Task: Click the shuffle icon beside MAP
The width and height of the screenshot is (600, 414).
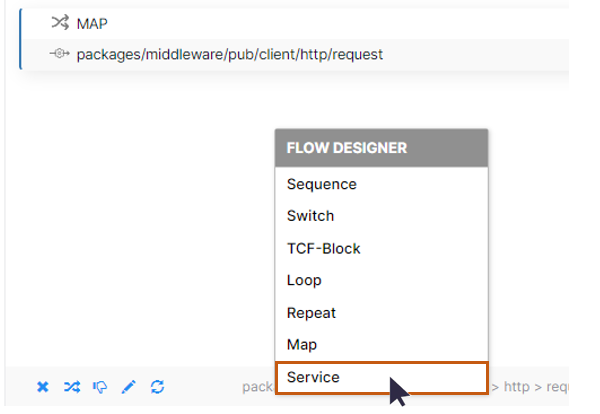Action: point(60,23)
